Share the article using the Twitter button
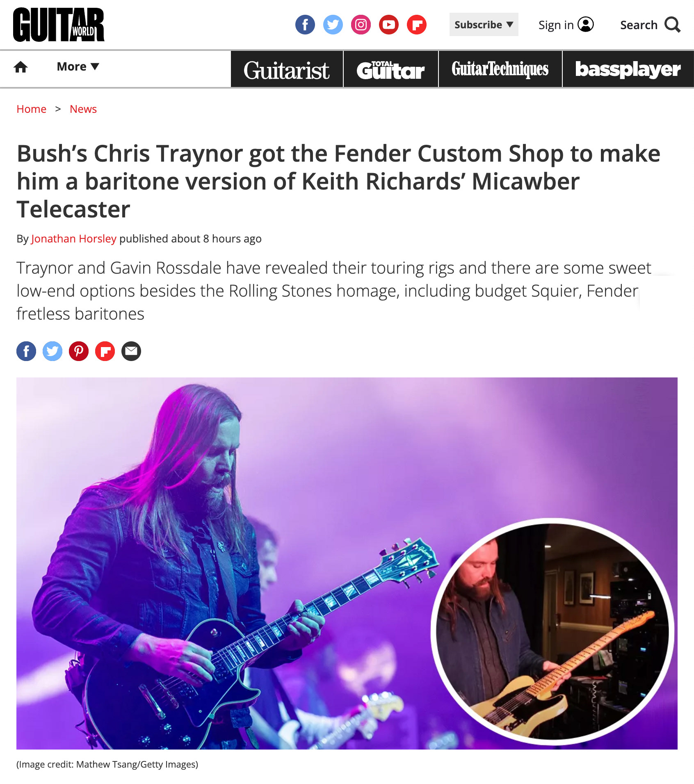 [53, 351]
